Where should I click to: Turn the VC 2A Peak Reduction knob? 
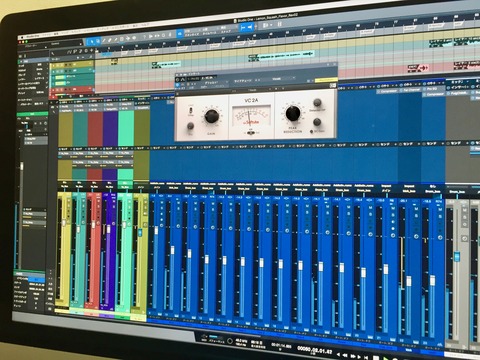click(293, 113)
